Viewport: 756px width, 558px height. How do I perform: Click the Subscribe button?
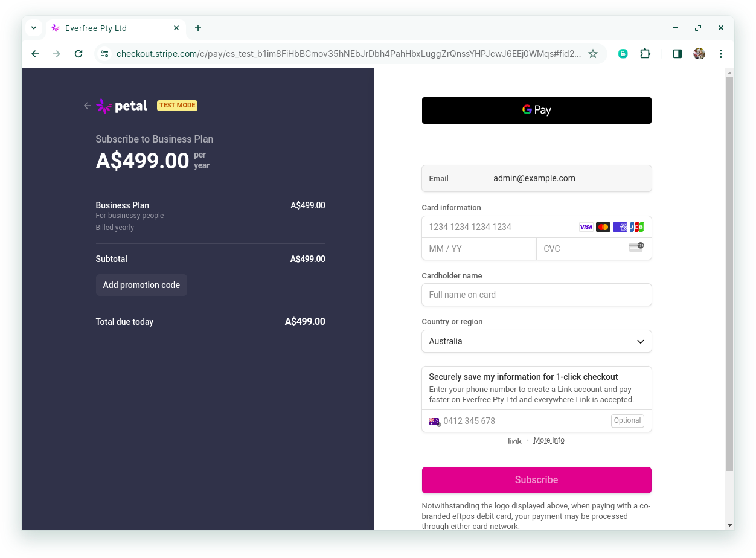click(x=536, y=480)
